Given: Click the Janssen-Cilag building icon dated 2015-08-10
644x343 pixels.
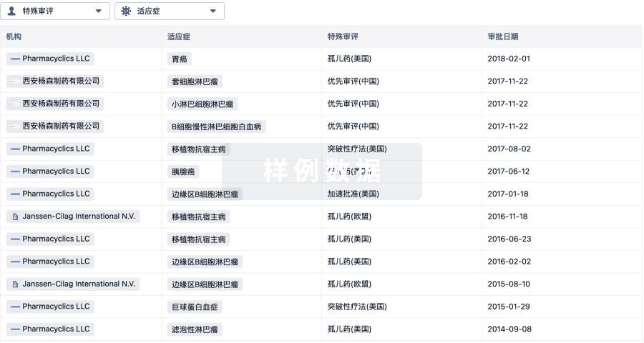Looking at the screenshot, I should pyautogui.click(x=15, y=284).
